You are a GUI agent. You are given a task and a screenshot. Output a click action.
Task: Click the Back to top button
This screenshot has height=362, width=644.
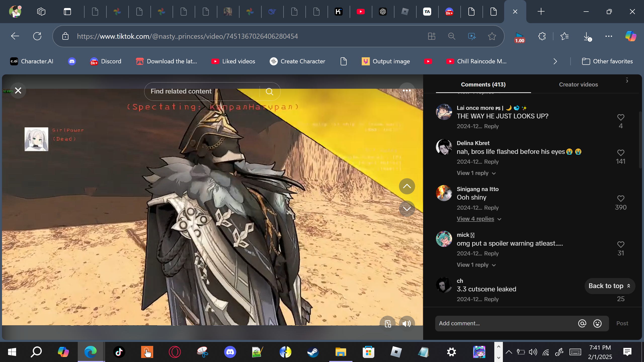click(610, 286)
